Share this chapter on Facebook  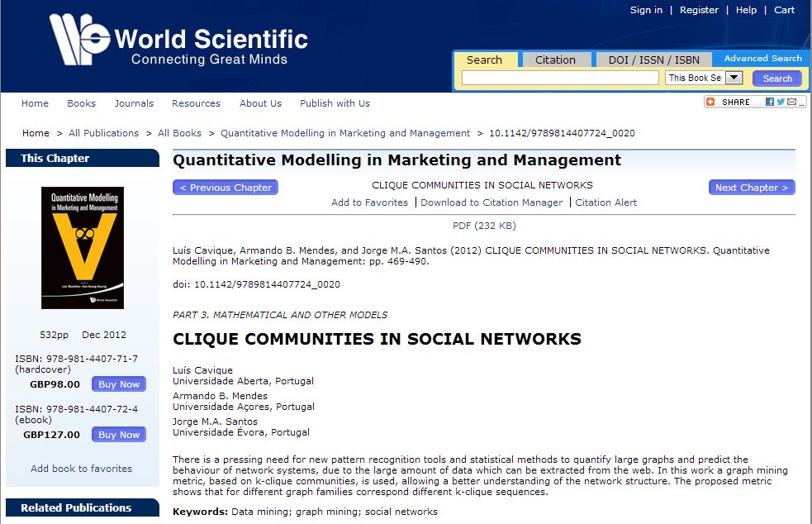(770, 102)
